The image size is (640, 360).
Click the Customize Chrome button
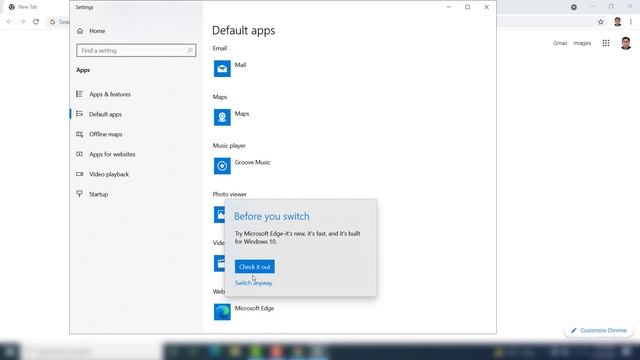pyautogui.click(x=598, y=330)
